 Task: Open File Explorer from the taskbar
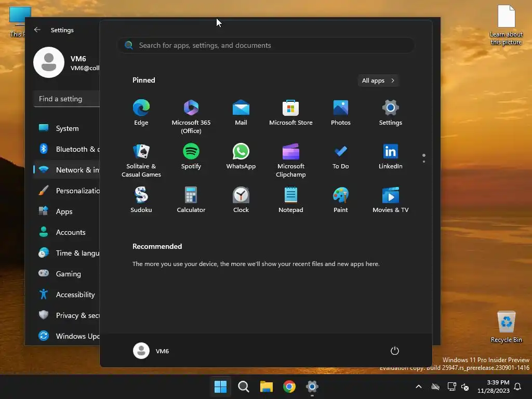(x=267, y=387)
